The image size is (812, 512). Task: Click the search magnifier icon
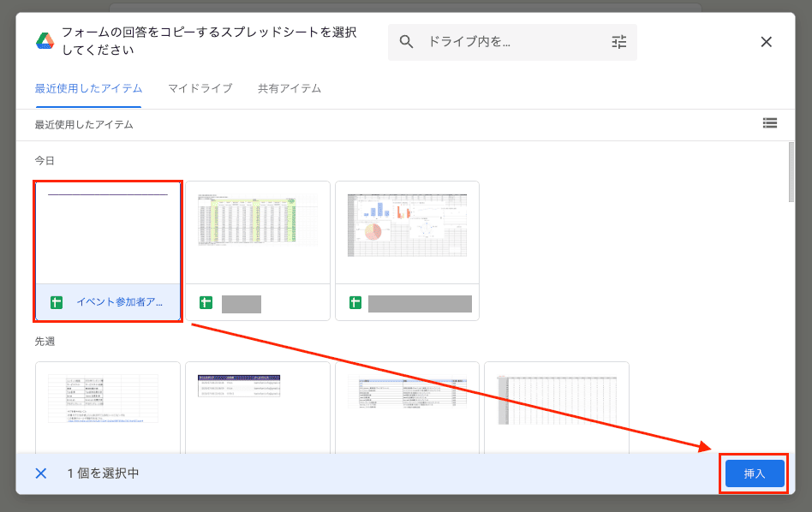click(x=407, y=41)
